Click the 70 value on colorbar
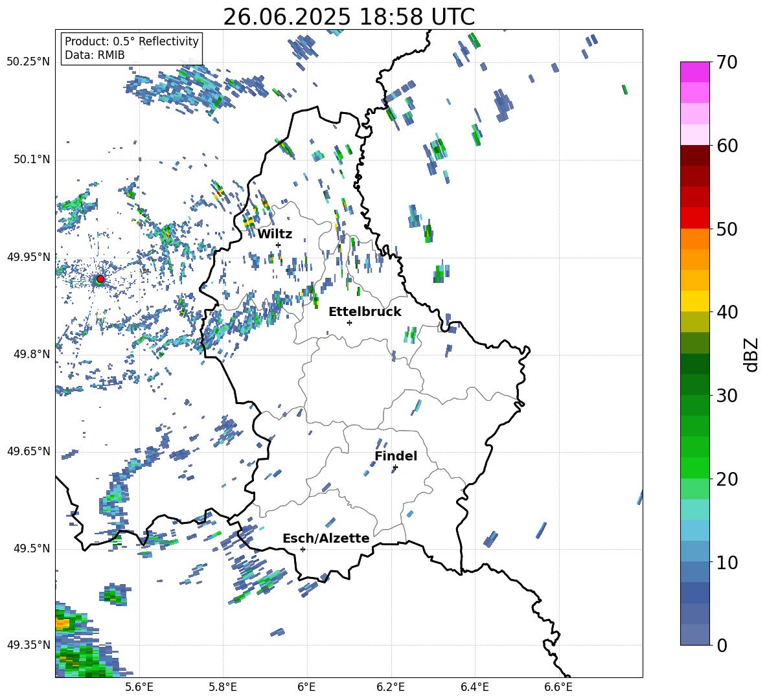 point(727,63)
